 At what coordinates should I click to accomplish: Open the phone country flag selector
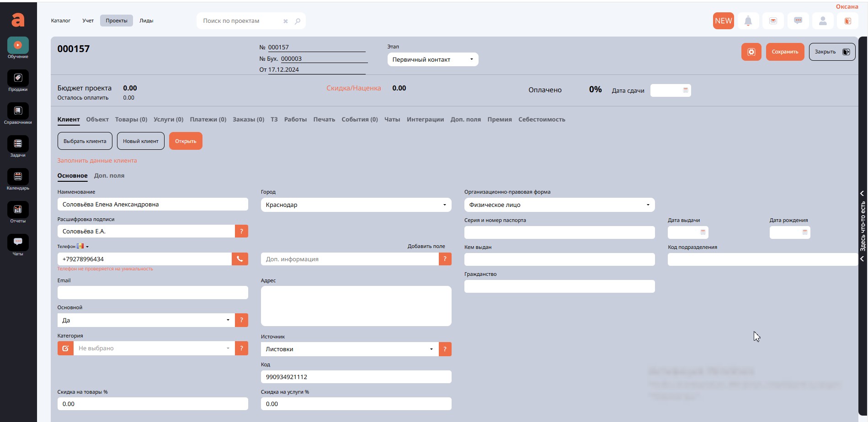click(x=82, y=247)
